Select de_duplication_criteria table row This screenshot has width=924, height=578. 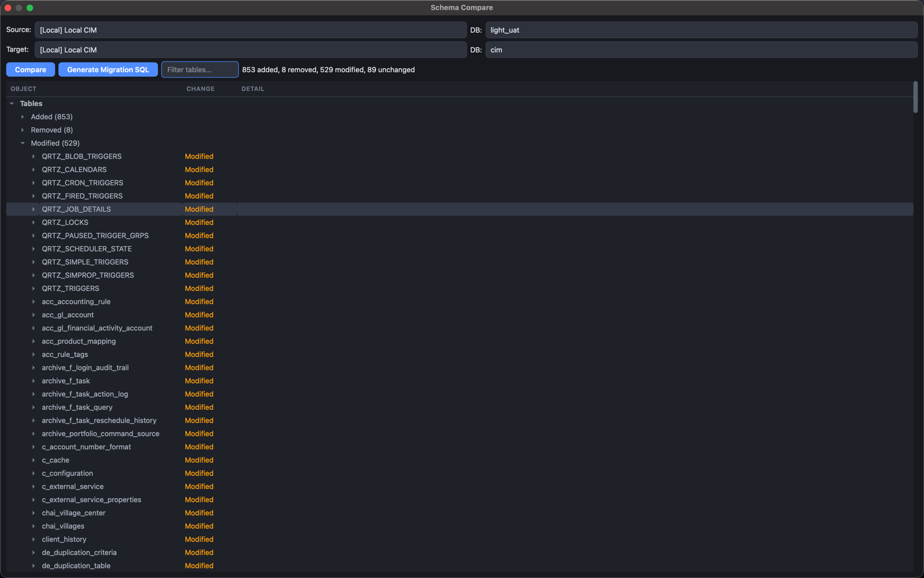pos(460,553)
